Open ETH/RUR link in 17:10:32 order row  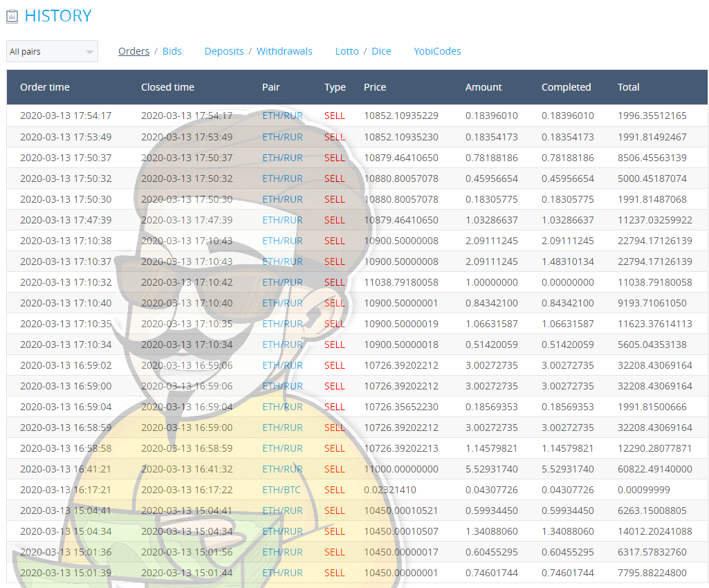tap(283, 282)
